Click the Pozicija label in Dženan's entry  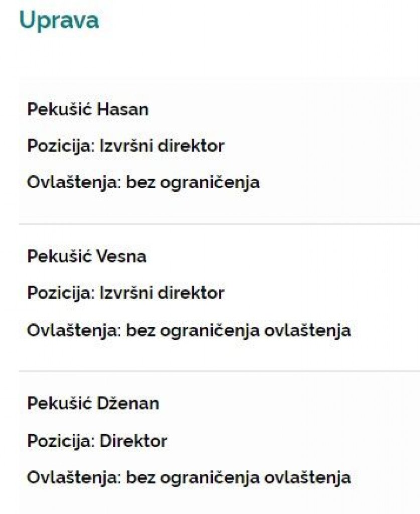point(61,441)
